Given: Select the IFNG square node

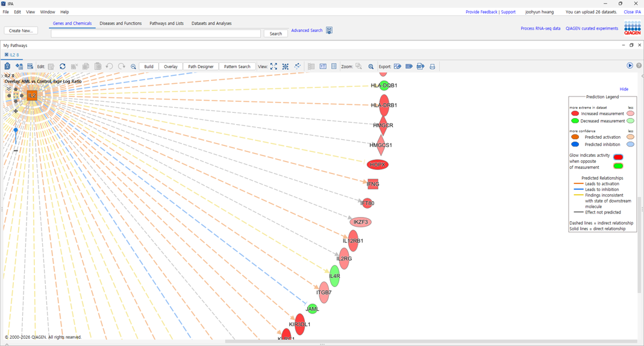Looking at the screenshot, I should click(x=373, y=184).
